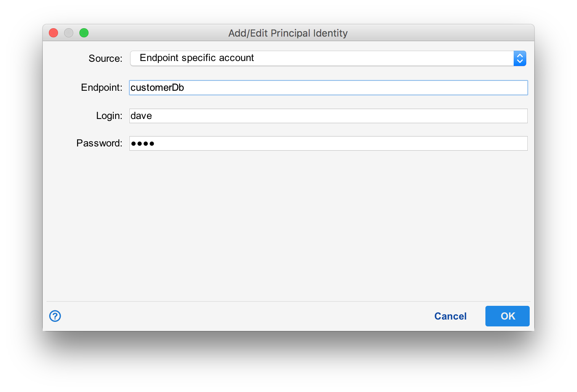Click the Login label
577x392 pixels.
coord(109,116)
